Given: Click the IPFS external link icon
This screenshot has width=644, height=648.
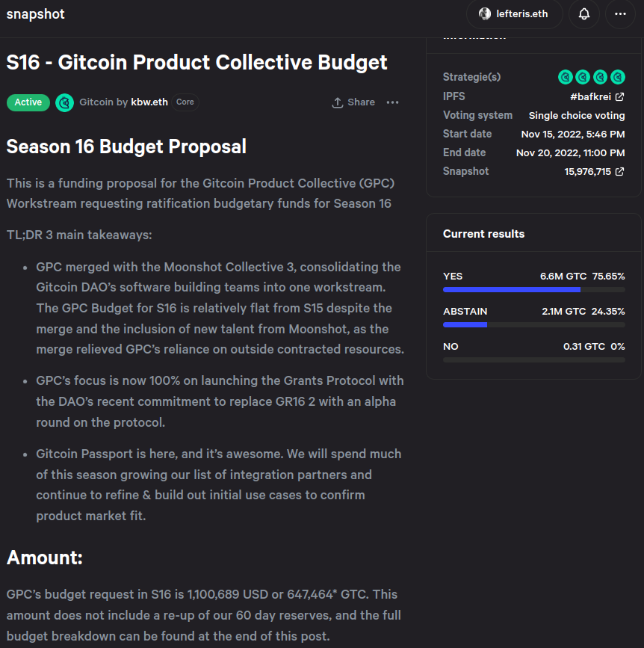Looking at the screenshot, I should (x=619, y=96).
